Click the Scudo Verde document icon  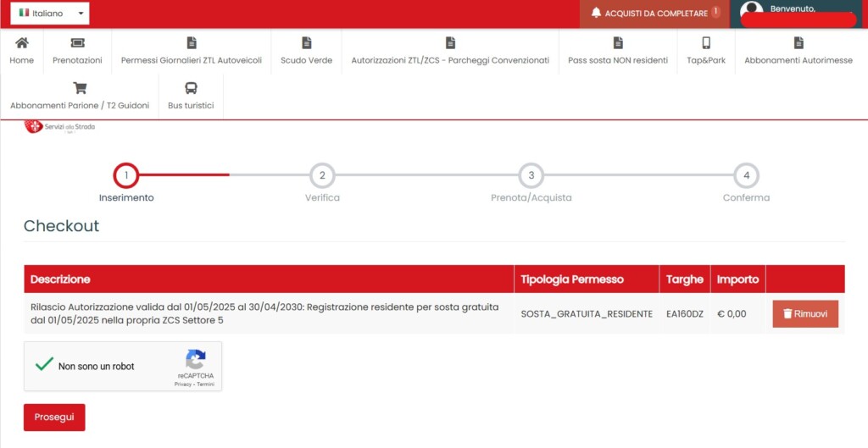coord(306,42)
